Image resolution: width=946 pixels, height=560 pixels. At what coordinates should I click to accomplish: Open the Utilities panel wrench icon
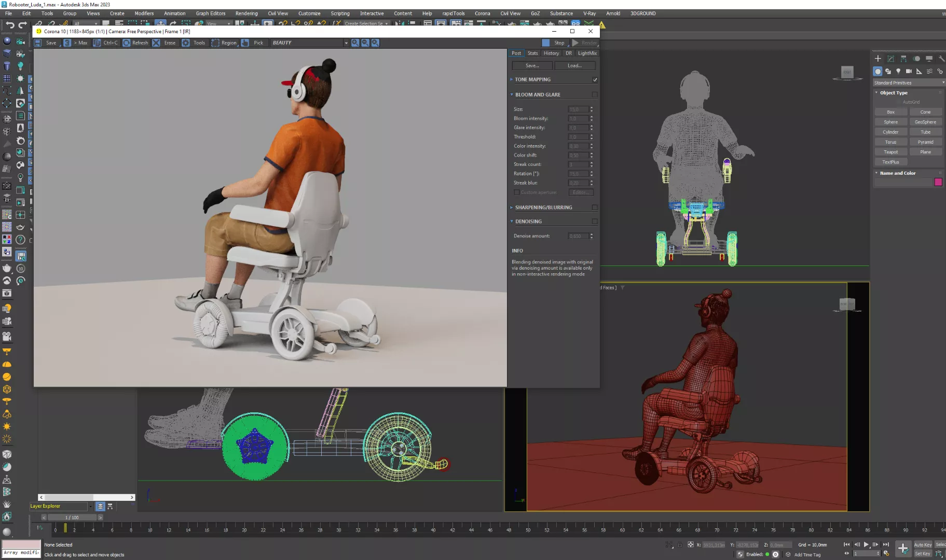(x=941, y=59)
